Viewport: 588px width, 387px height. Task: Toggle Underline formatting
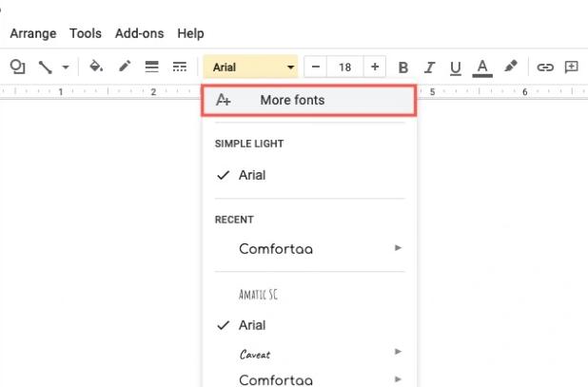point(455,68)
